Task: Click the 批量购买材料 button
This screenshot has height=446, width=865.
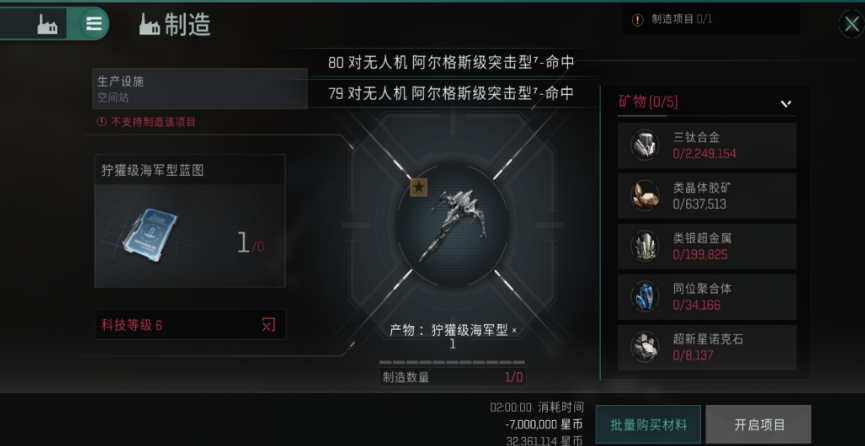Action: tap(648, 425)
